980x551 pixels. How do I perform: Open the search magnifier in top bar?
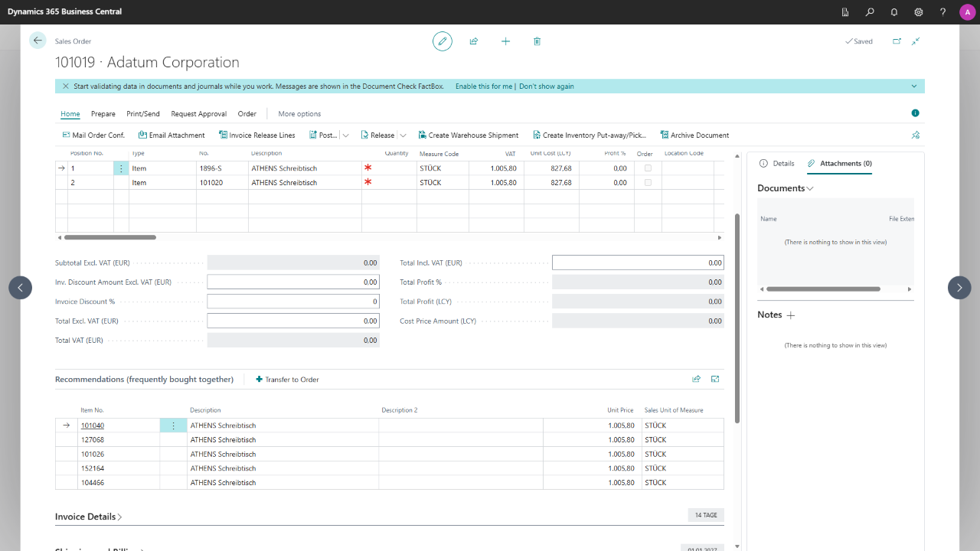[x=870, y=12]
